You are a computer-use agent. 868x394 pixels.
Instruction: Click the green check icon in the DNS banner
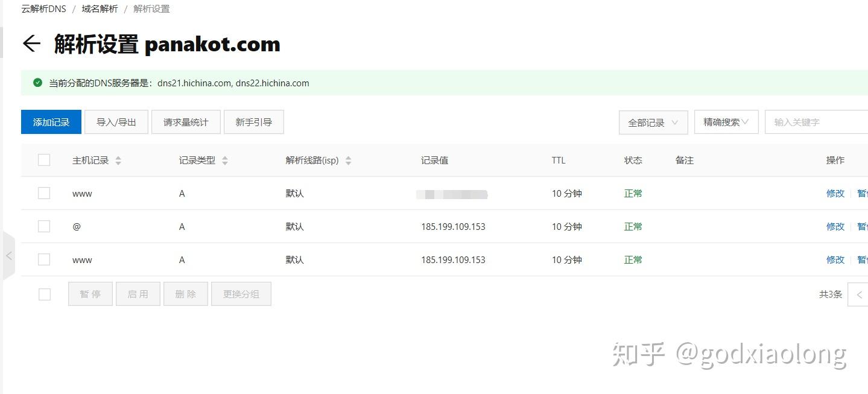pyautogui.click(x=37, y=83)
